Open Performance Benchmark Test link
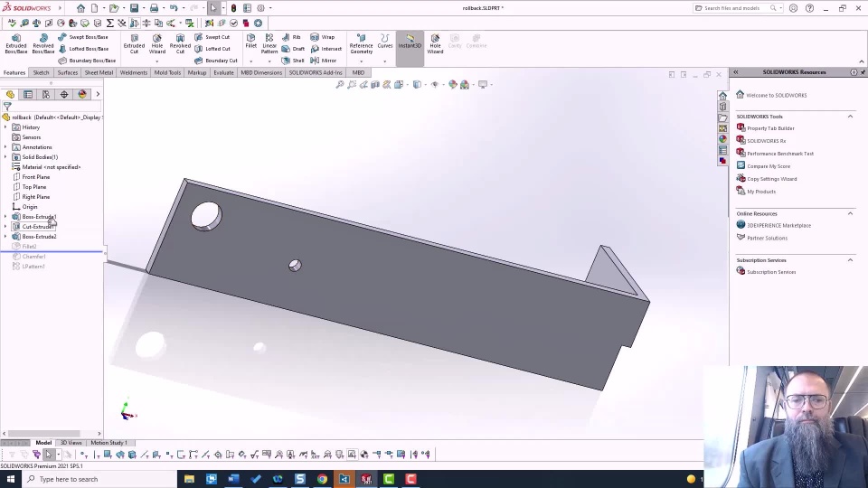Screen dimensions: 868x488 pyautogui.click(x=780, y=154)
